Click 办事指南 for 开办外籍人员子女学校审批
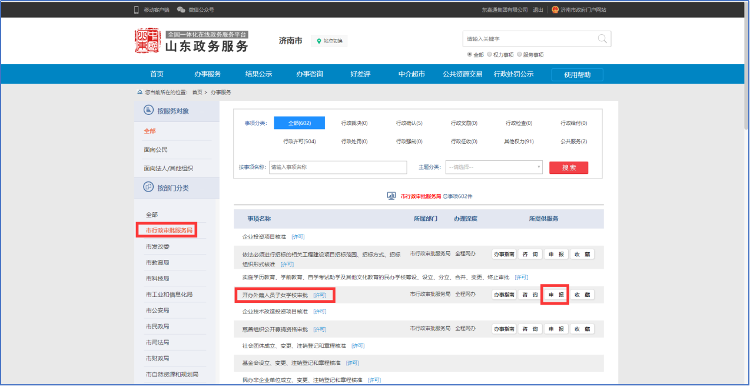750x386 pixels. pyautogui.click(x=504, y=295)
